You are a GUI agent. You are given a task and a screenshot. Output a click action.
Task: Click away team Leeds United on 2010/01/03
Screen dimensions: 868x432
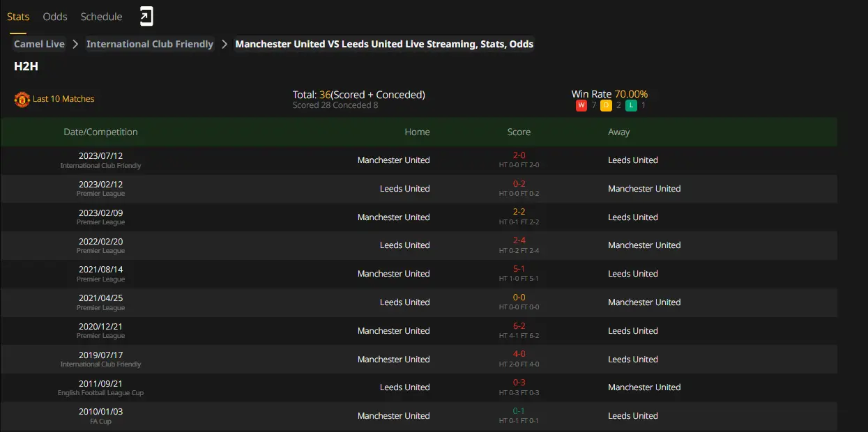click(633, 416)
